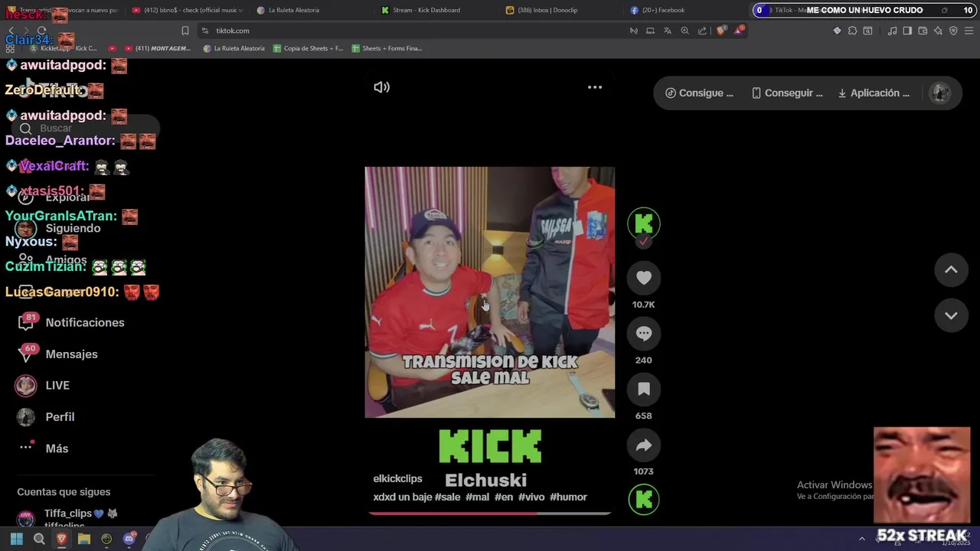Screen dimensions: 980x551
Task: Open the Windows Start menu
Action: pyautogui.click(x=16, y=539)
